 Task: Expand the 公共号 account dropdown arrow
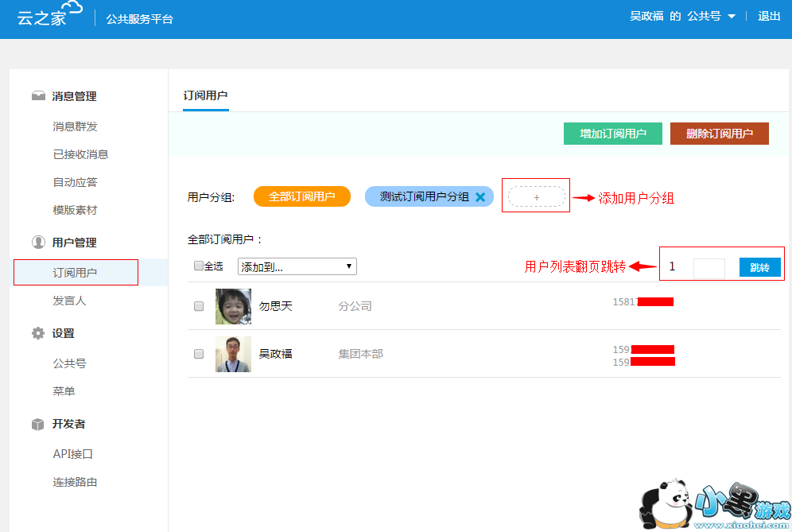(x=732, y=17)
